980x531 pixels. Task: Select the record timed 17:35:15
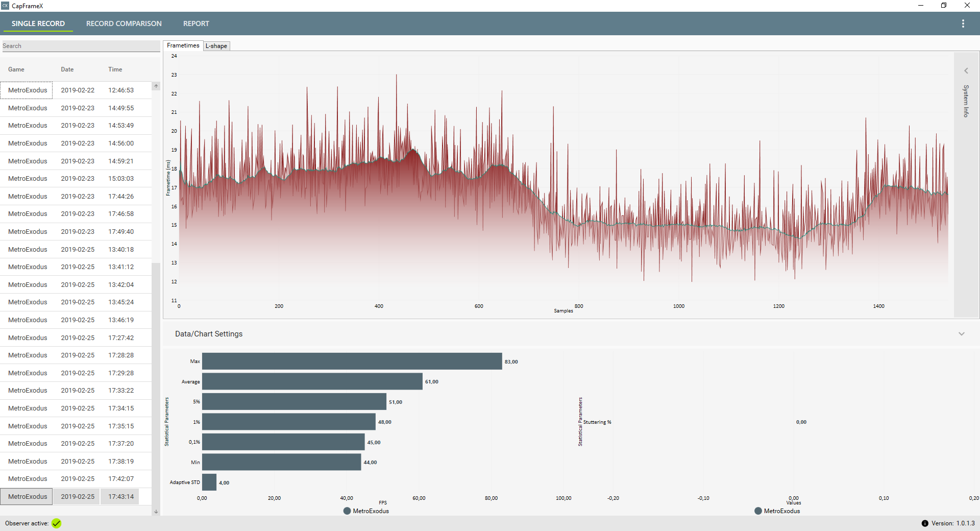click(x=76, y=426)
